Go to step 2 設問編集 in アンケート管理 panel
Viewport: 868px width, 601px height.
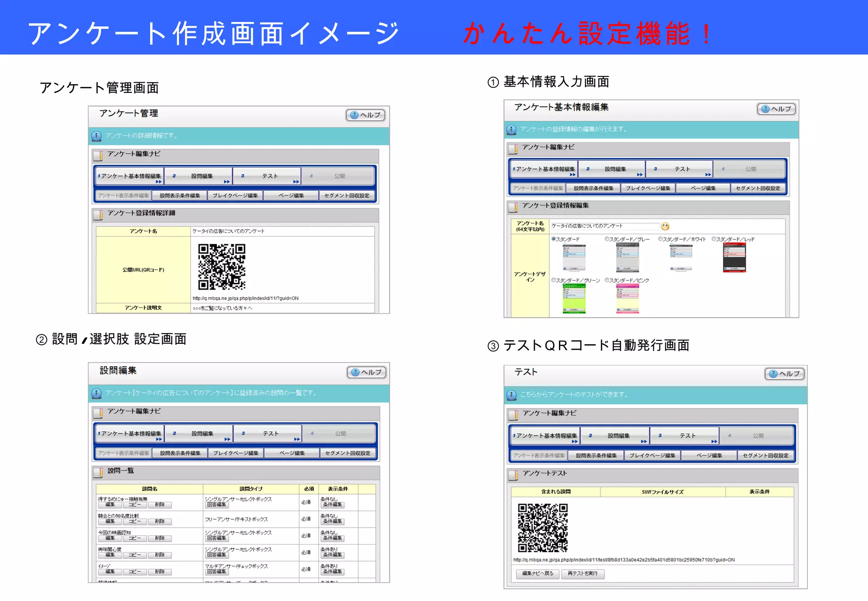(x=198, y=176)
